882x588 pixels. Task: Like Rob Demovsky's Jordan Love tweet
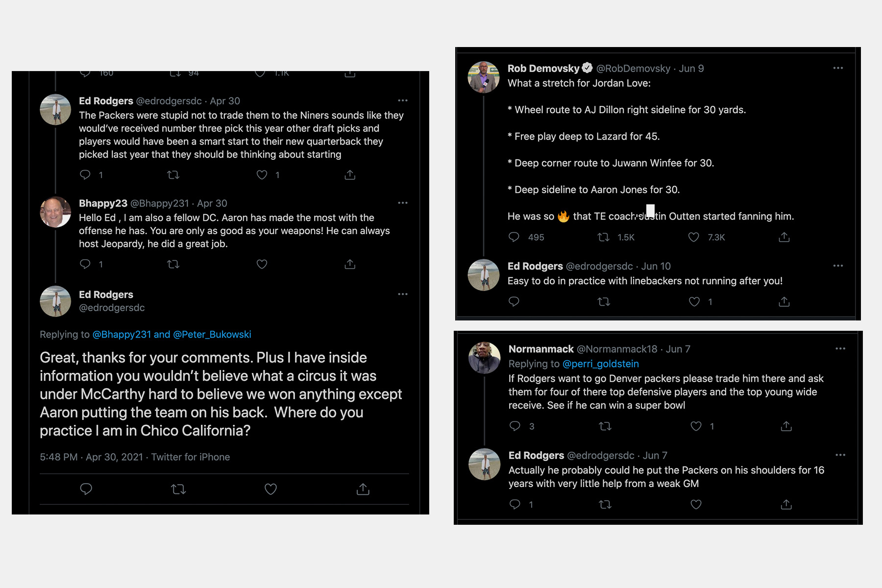click(693, 237)
